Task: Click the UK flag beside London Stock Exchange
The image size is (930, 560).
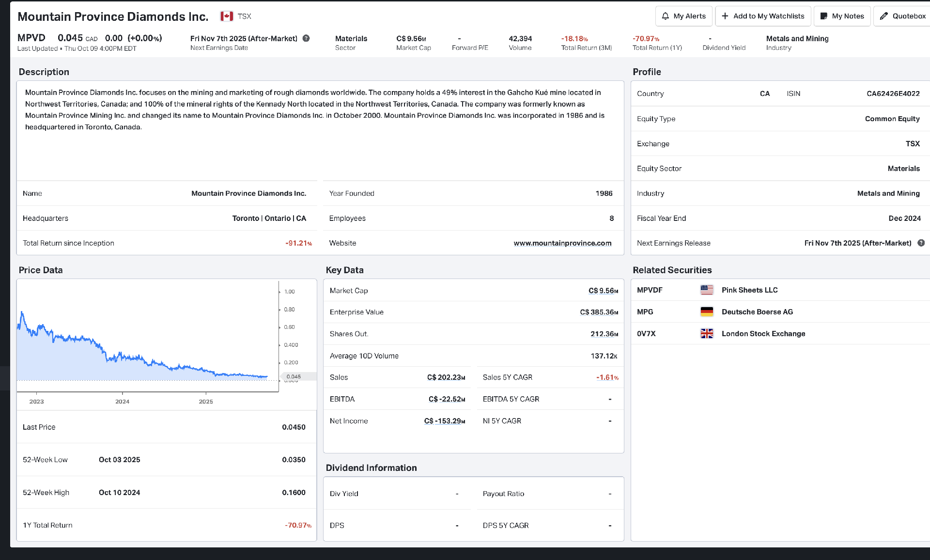Action: click(707, 333)
